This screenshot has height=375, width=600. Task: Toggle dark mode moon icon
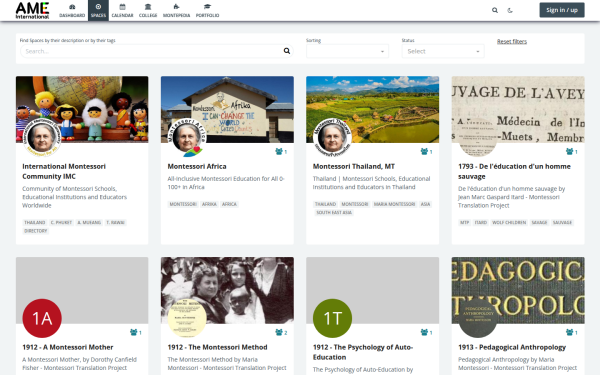point(510,10)
